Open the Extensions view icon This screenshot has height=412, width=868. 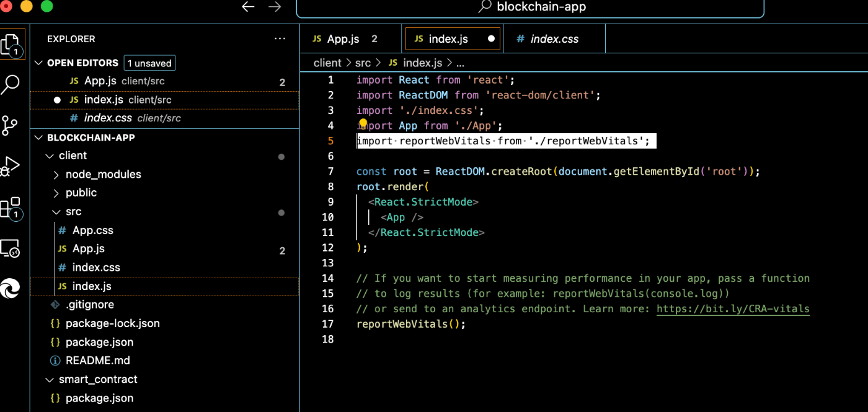pyautogui.click(x=11, y=208)
